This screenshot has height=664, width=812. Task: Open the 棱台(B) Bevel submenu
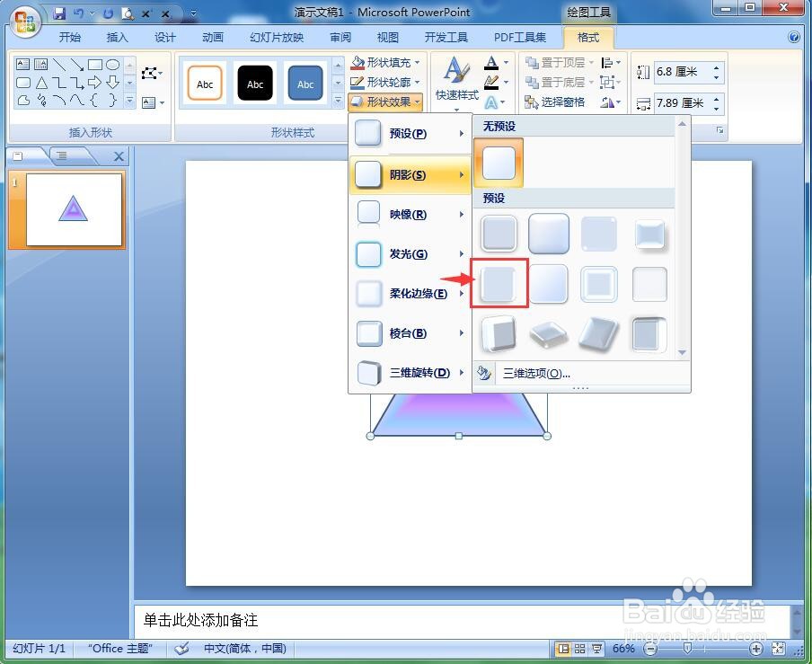point(410,333)
